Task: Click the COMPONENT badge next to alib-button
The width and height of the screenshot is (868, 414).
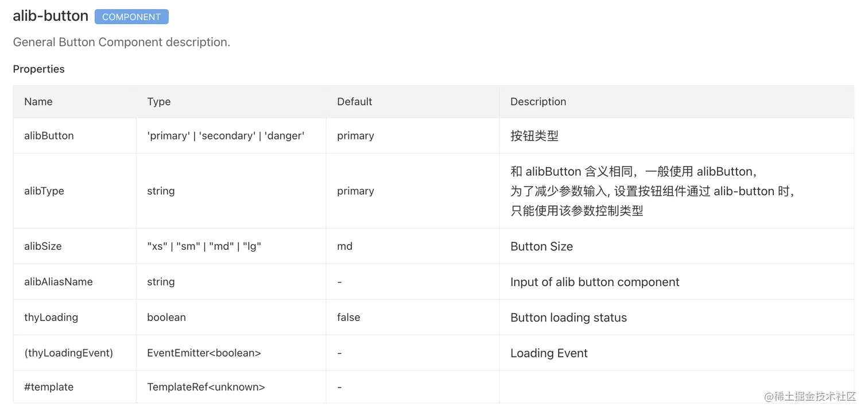Action: tap(131, 17)
